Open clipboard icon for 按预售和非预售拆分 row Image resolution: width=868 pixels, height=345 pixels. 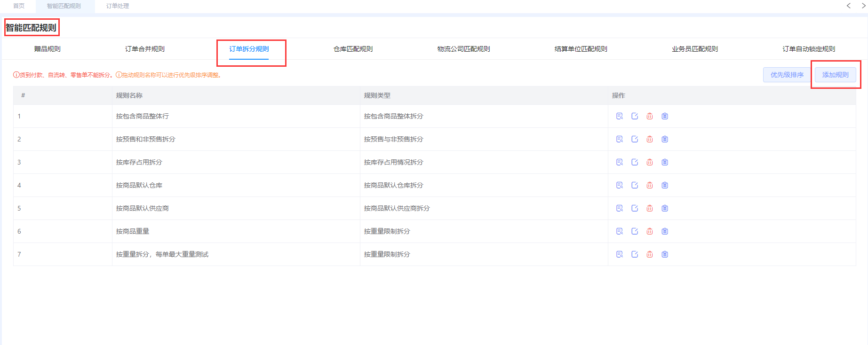(x=665, y=139)
